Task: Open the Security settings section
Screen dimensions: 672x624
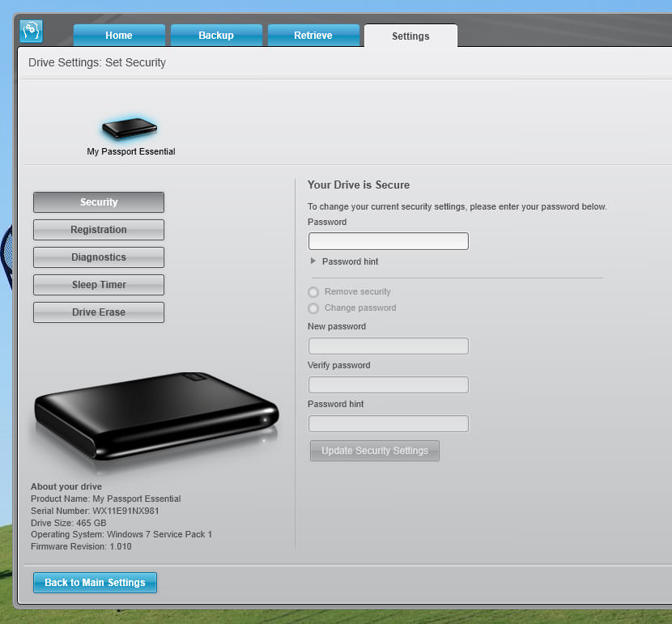Action: [99, 202]
